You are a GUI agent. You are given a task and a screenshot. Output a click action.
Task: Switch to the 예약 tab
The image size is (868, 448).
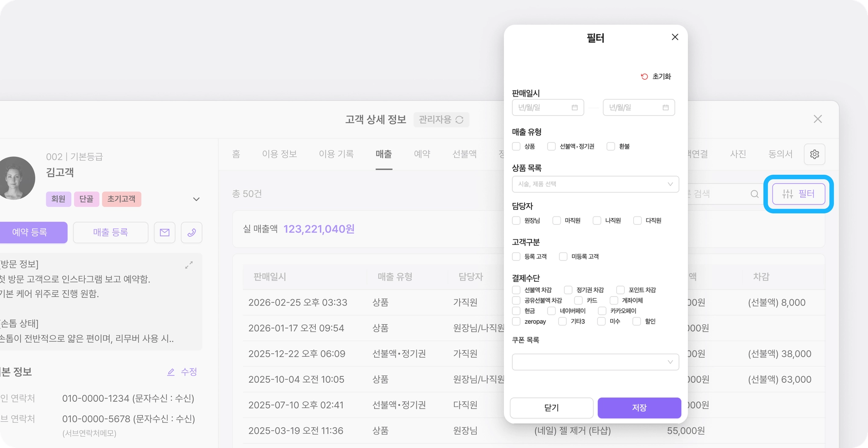click(422, 154)
